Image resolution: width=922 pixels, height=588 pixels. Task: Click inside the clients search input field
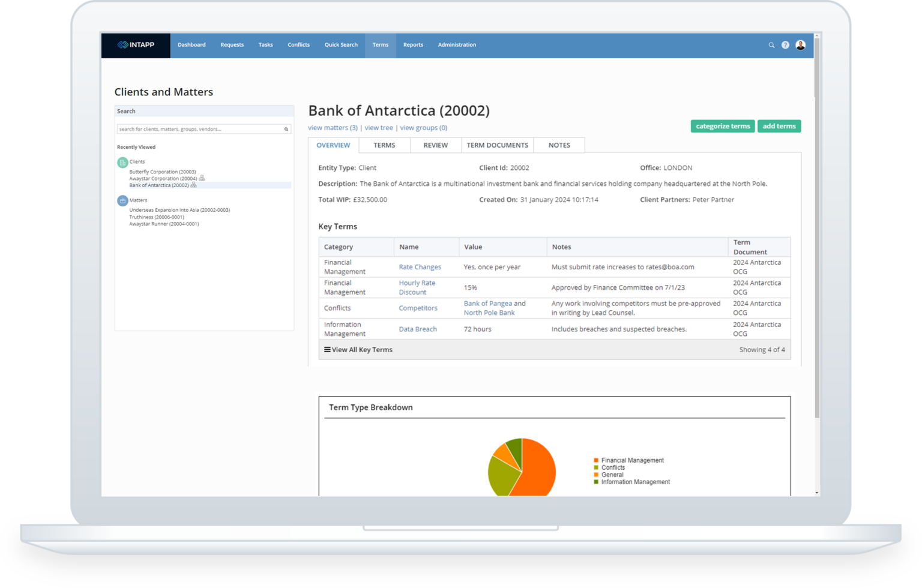[198, 128]
